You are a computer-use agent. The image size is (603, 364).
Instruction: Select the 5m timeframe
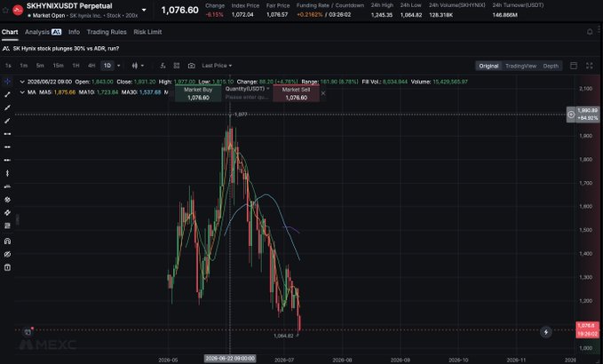pyautogui.click(x=40, y=66)
